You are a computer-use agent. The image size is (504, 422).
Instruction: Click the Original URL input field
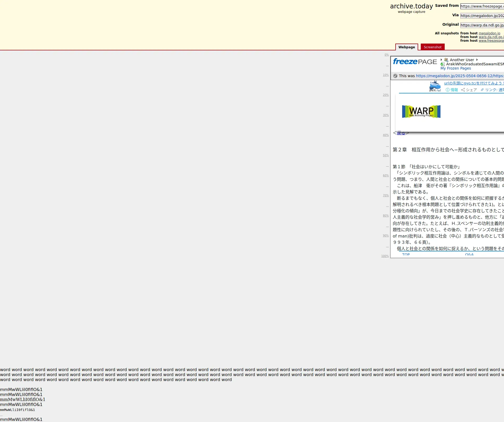pyautogui.click(x=482, y=25)
